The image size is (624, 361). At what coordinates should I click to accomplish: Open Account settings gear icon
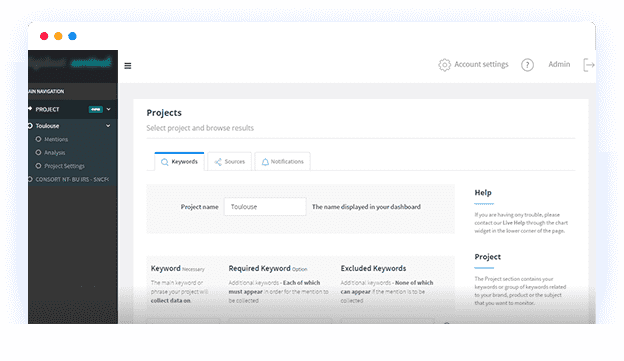445,64
